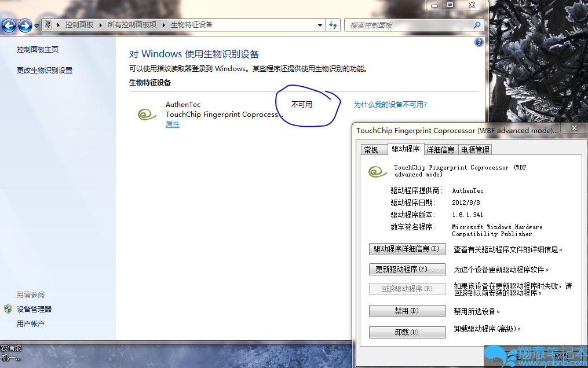Open the blue help question mark icon
The width and height of the screenshot is (588, 368).
[x=479, y=42]
